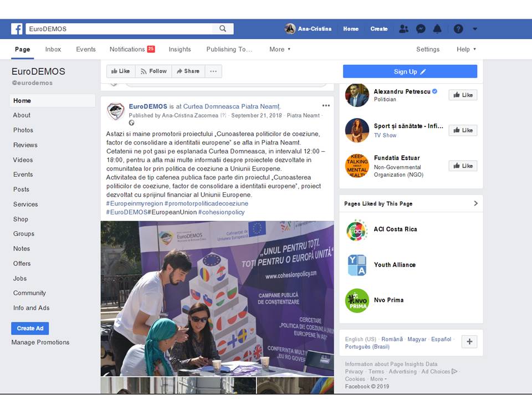532x399 pixels.
Task: Expand the Help dropdown
Action: 466,49
